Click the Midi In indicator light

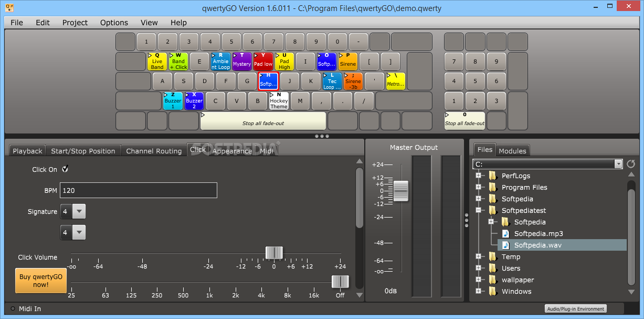click(13, 308)
